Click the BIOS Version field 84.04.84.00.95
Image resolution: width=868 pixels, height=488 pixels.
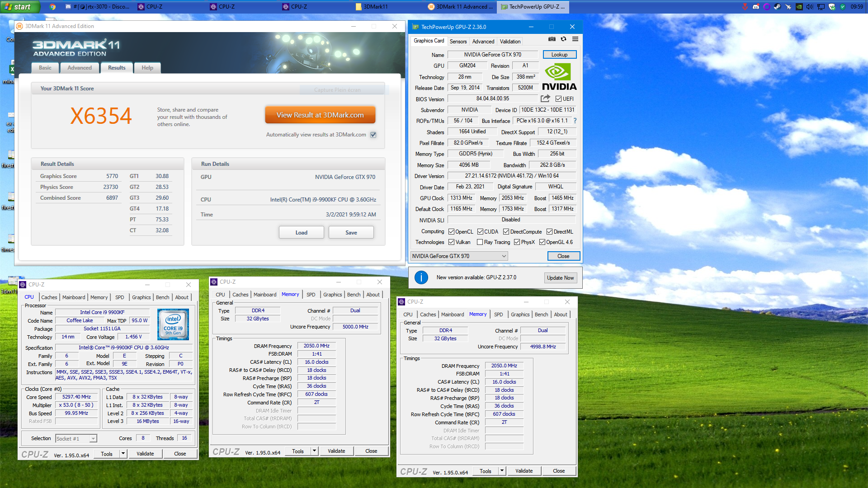point(492,99)
